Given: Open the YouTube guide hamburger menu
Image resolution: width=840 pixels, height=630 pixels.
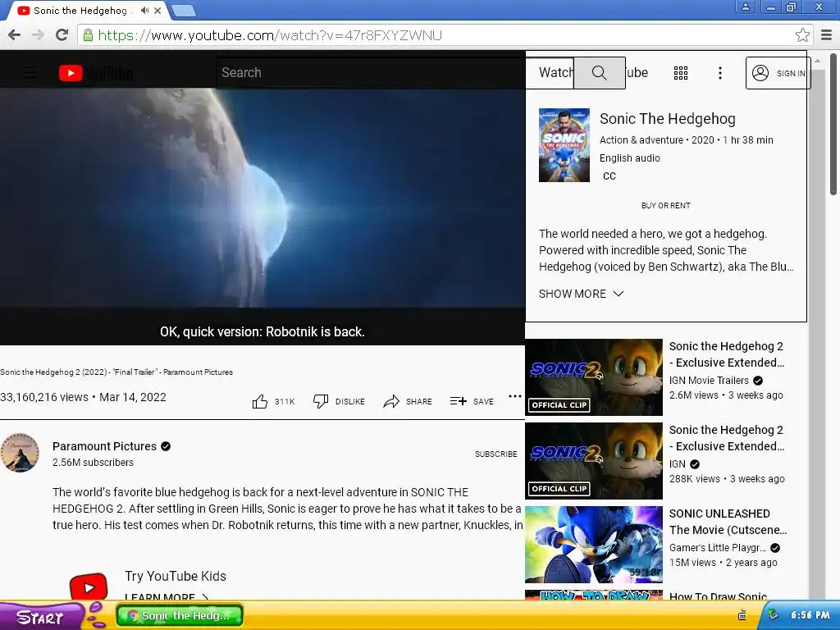Looking at the screenshot, I should [x=30, y=73].
